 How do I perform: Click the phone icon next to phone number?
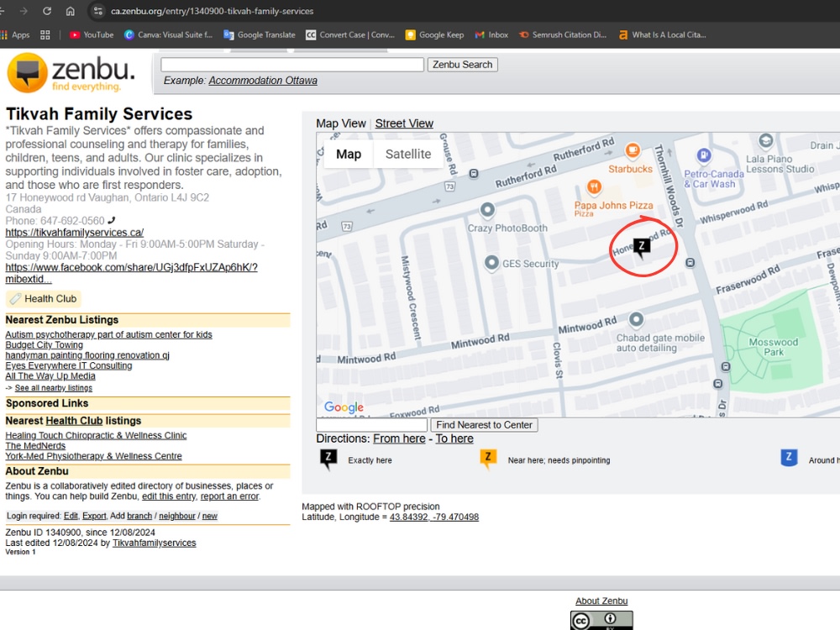(112, 220)
